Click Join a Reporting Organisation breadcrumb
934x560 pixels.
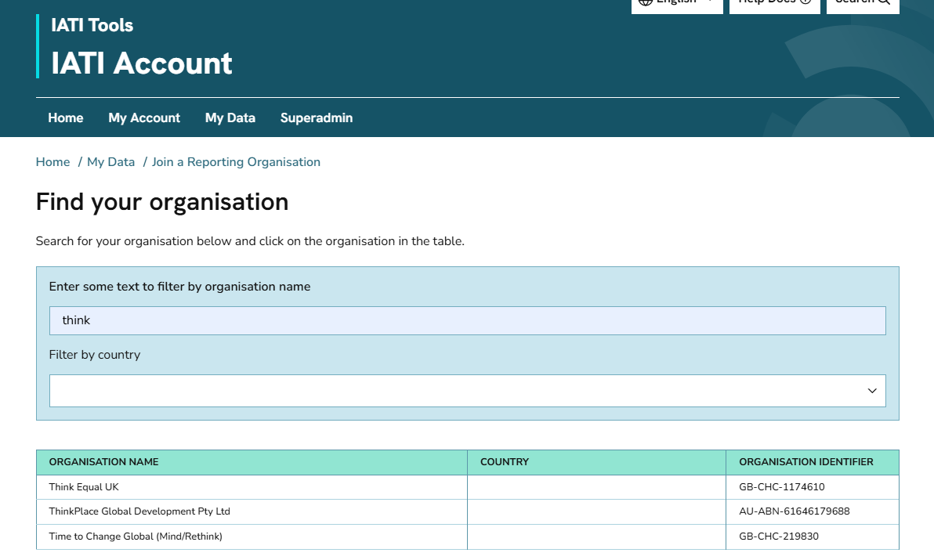pos(236,162)
